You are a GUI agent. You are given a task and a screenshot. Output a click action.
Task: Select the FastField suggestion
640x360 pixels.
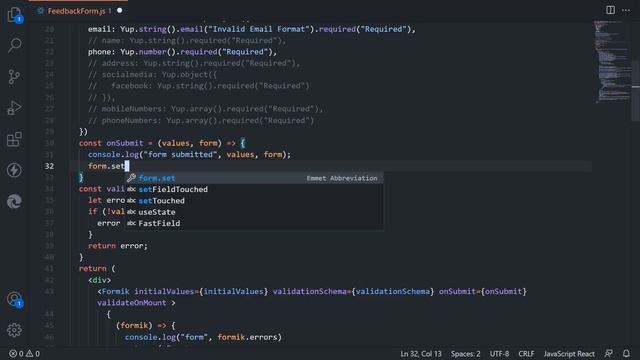click(254, 224)
